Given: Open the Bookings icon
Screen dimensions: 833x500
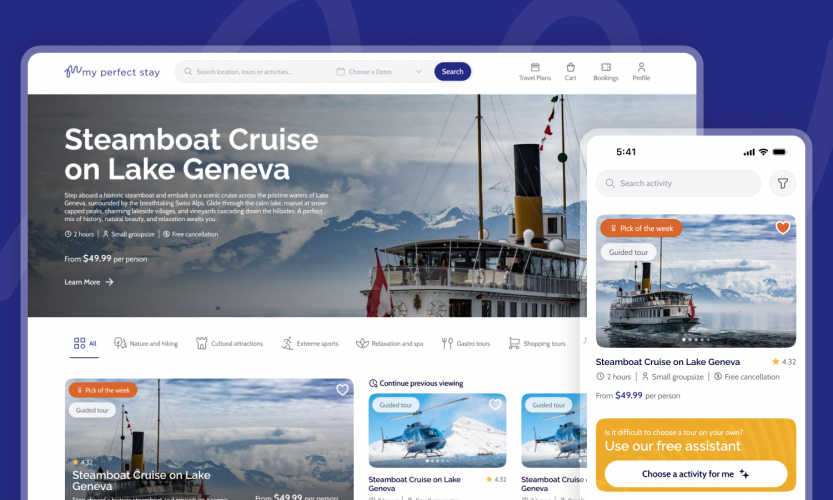Looking at the screenshot, I should (x=606, y=72).
